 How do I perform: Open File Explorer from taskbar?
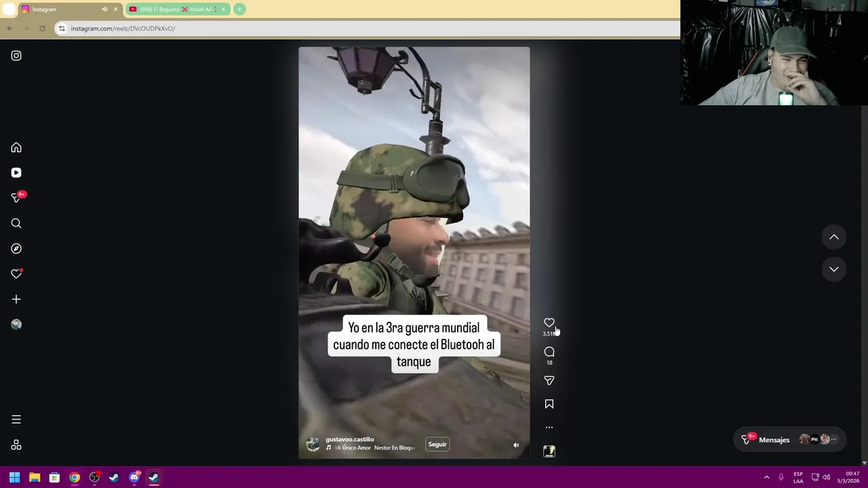35,478
